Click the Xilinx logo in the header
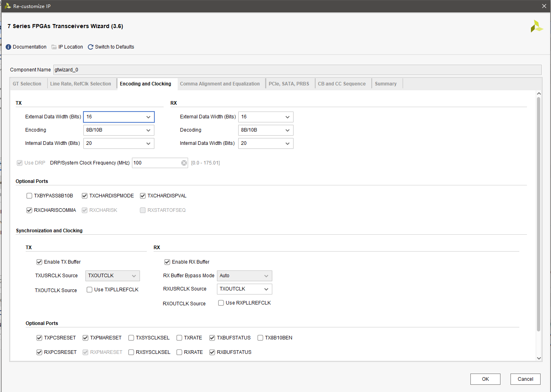This screenshot has height=392, width=551. click(x=537, y=26)
